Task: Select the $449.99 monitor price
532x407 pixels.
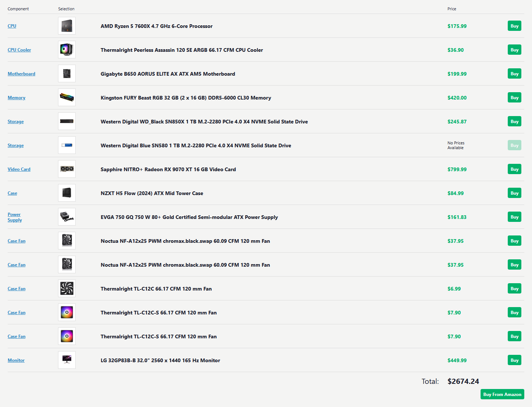Action: [457, 360]
